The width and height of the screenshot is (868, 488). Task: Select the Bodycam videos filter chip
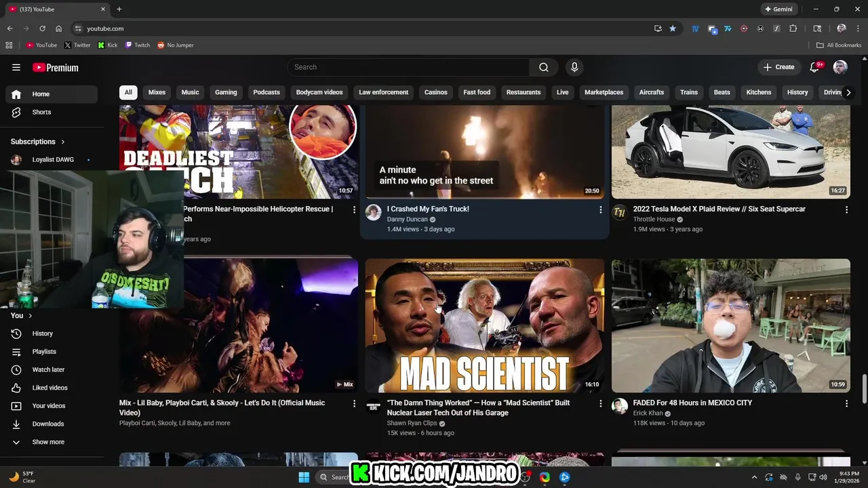[319, 92]
